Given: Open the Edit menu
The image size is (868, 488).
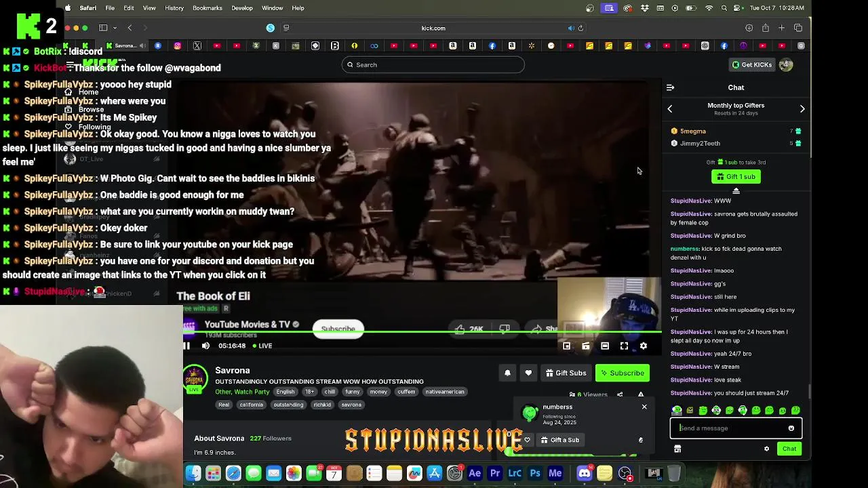Looking at the screenshot, I should point(128,8).
